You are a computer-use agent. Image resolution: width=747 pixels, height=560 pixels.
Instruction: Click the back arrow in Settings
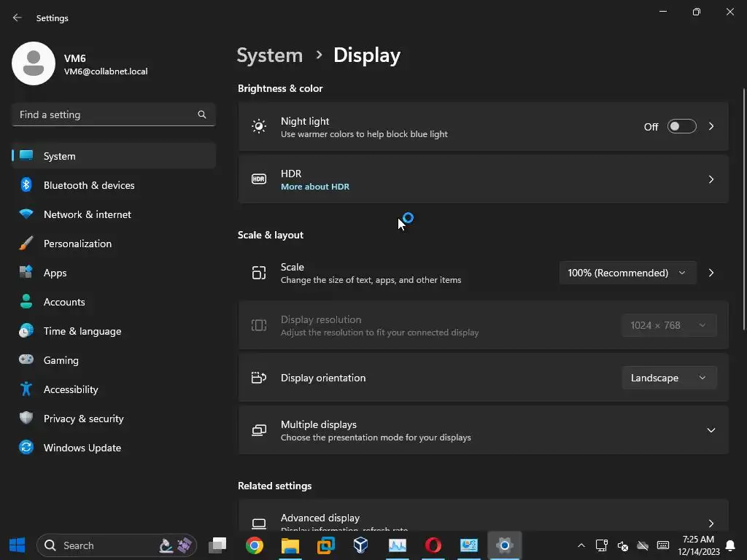(x=18, y=17)
